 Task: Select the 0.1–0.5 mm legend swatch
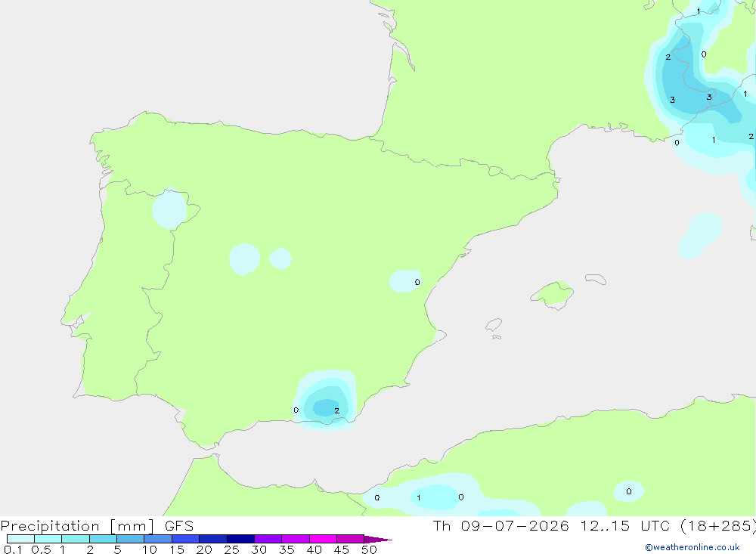pyautogui.click(x=20, y=539)
